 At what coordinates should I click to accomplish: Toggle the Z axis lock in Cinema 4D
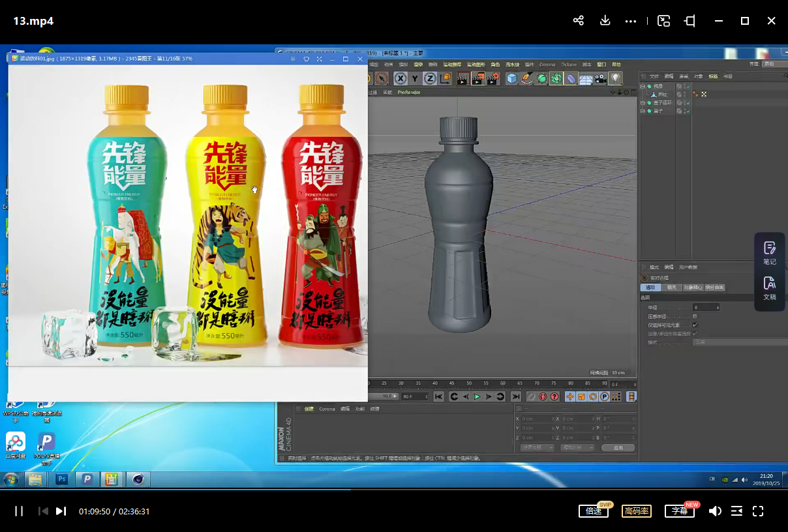click(x=430, y=78)
